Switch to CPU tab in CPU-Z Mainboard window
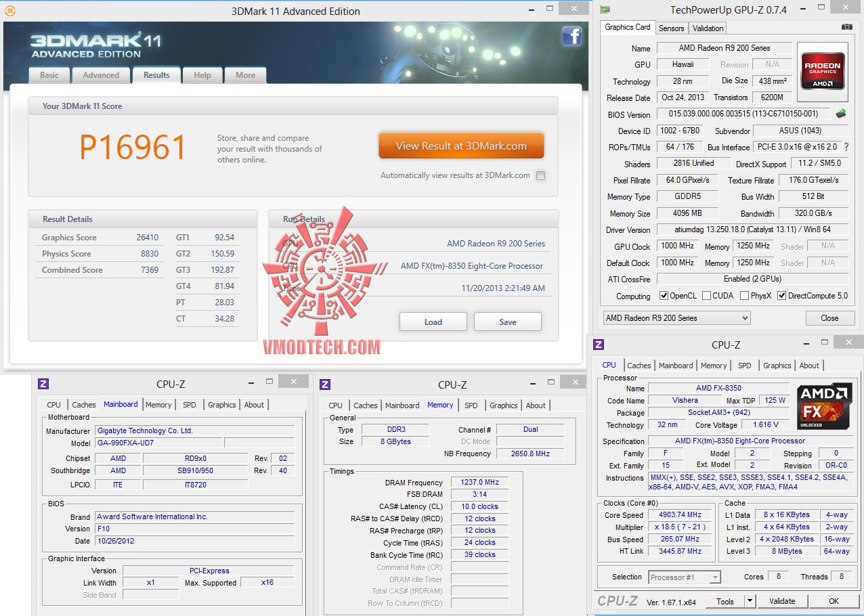The height and width of the screenshot is (616, 864). coord(54,405)
